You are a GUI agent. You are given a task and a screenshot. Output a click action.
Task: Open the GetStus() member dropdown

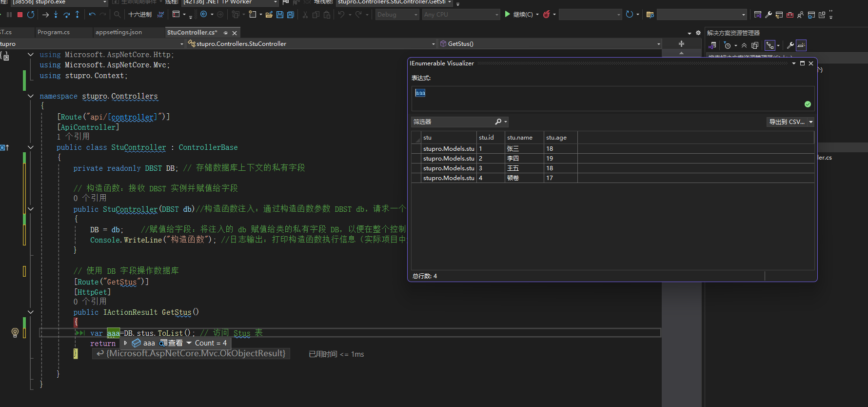point(550,44)
